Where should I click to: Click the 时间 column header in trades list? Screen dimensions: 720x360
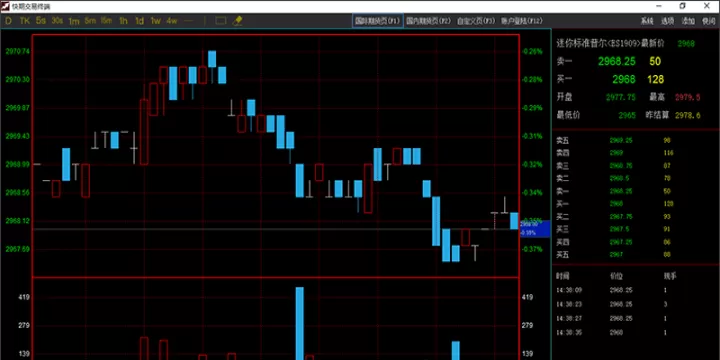[x=562, y=276]
